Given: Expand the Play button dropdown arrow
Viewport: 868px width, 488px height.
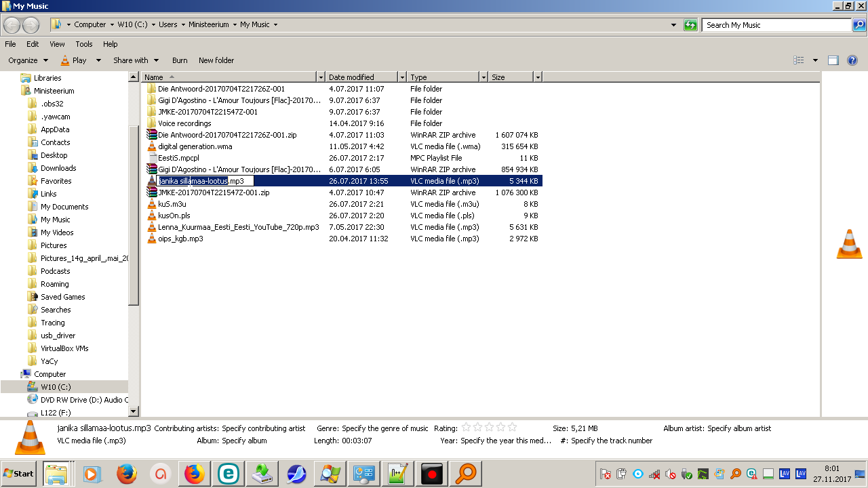Looking at the screenshot, I should [98, 60].
